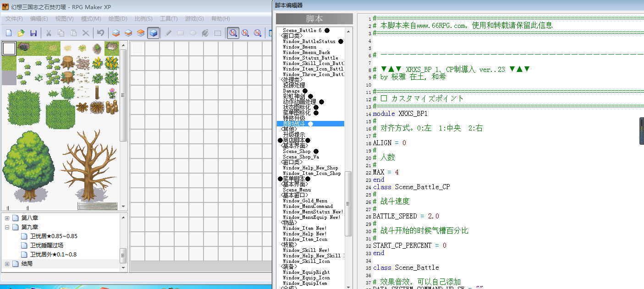Click the Copy icon in toolbar
The width and height of the screenshot is (644, 289).
[x=61, y=33]
